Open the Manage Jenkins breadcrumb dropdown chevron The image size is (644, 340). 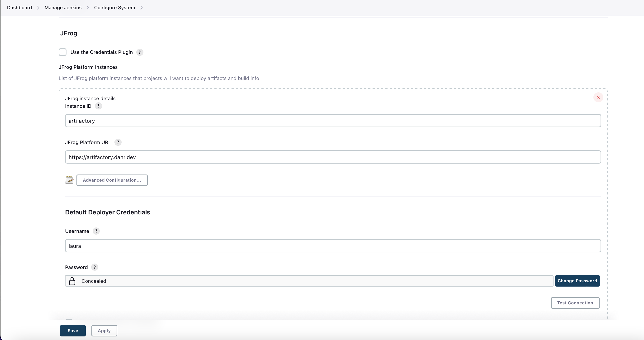pyautogui.click(x=88, y=8)
